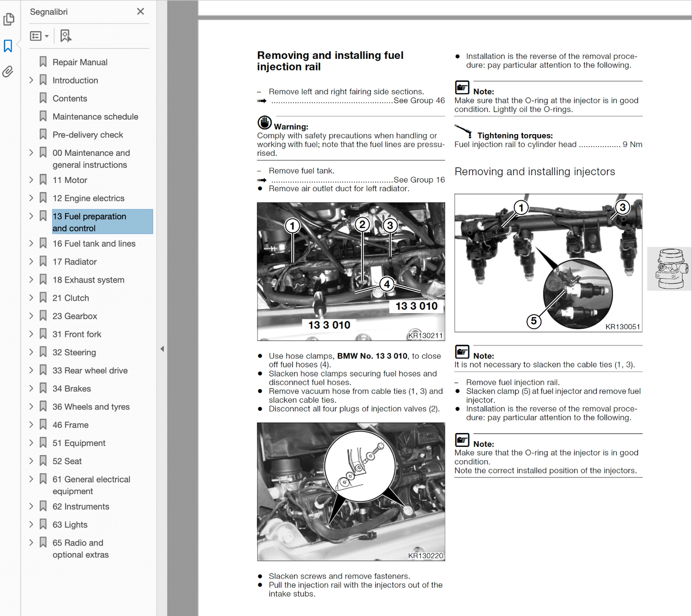Image resolution: width=692 pixels, height=616 pixels.
Task: Click the find current bookmark icon
Action: click(x=66, y=36)
